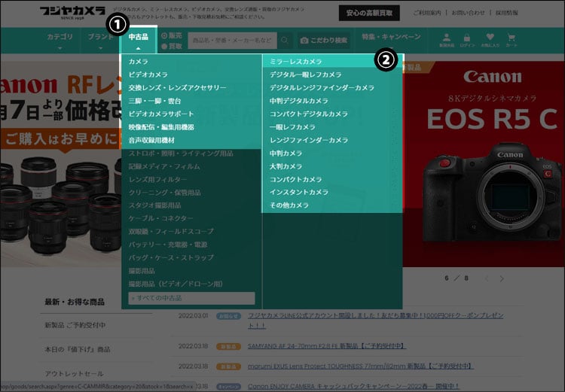Select カメラ in used category menu
The height and width of the screenshot is (392, 565).
click(139, 62)
